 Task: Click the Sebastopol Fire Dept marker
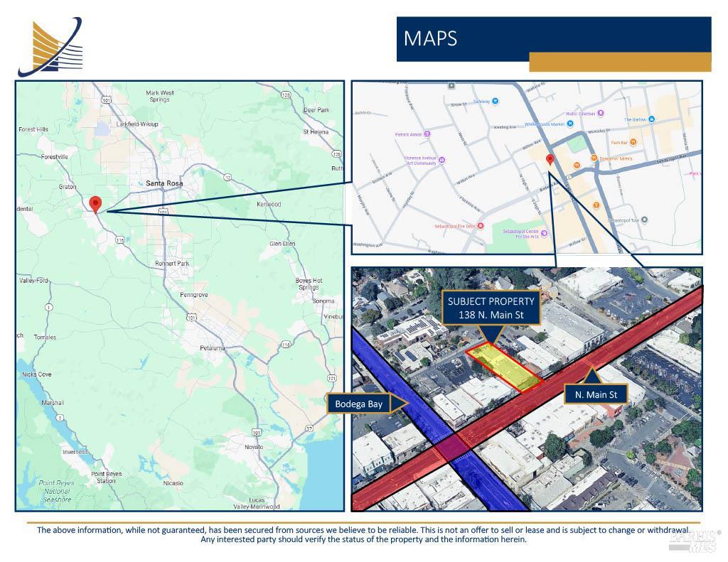481,226
